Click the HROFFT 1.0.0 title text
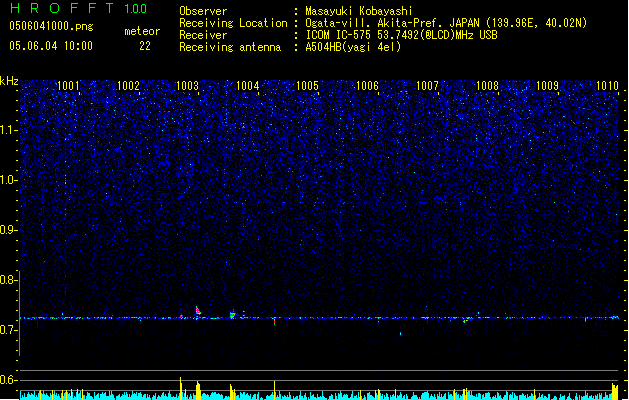Screen dimensions: 629x400 [x=79, y=8]
